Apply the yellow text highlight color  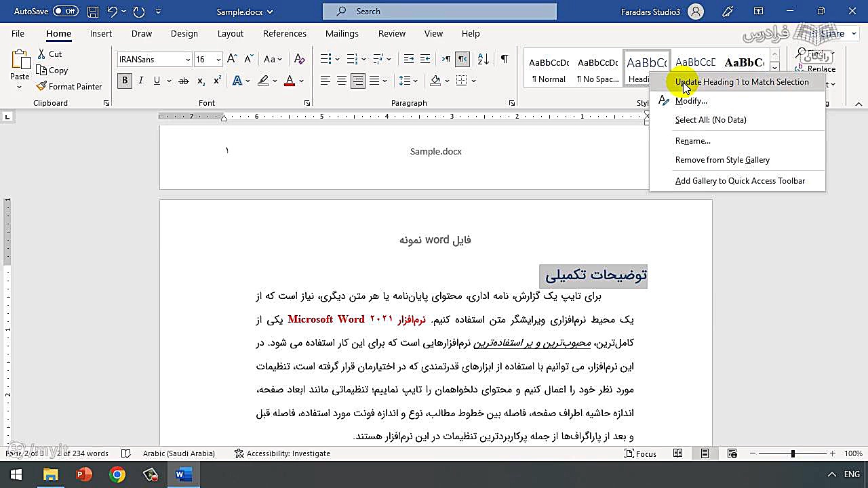coord(262,81)
